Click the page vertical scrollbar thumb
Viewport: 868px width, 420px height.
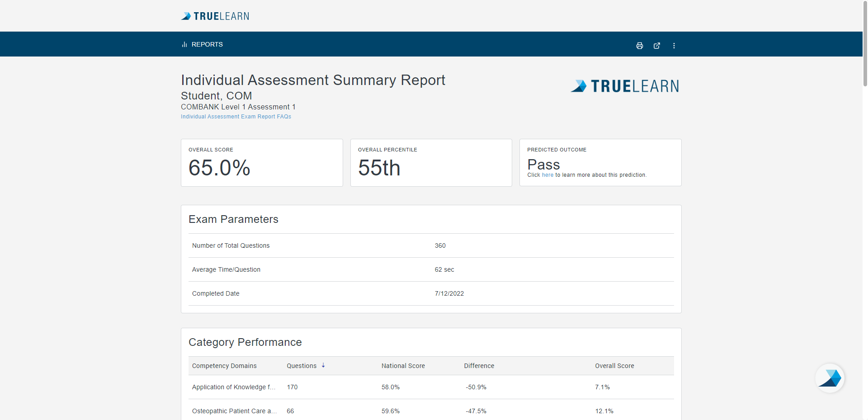coord(865,43)
